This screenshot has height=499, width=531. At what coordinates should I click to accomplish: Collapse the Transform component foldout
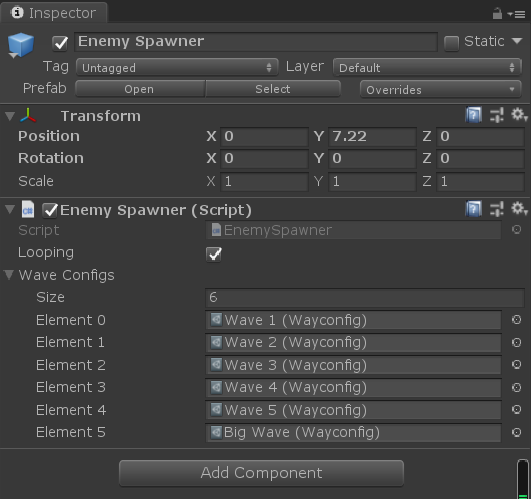10,116
